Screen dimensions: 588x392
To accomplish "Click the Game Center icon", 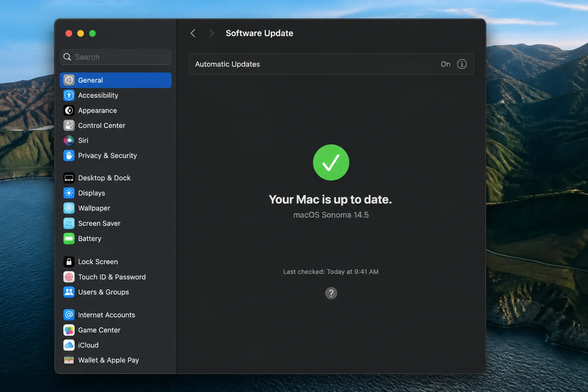I will pyautogui.click(x=69, y=330).
